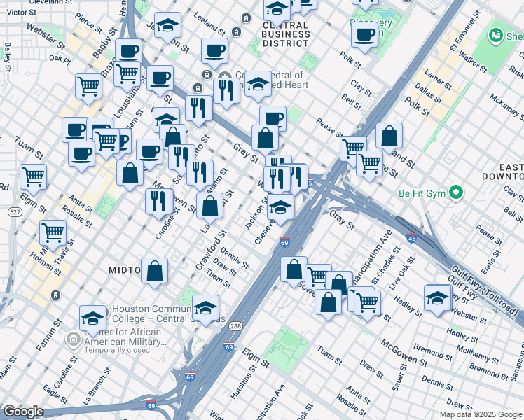Click the school marker on Houston Community College
The image size is (524, 420).
[205, 310]
